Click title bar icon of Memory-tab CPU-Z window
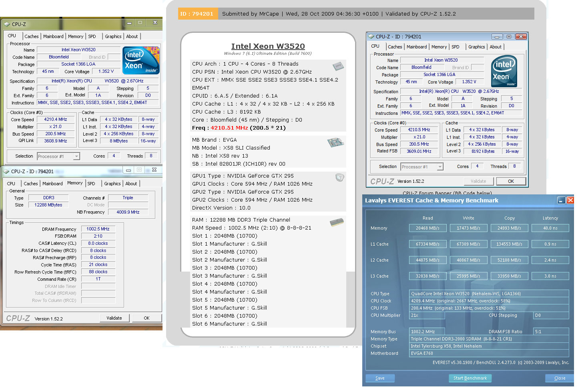Image resolution: width=578 pixels, height=392 pixels. click(6, 171)
